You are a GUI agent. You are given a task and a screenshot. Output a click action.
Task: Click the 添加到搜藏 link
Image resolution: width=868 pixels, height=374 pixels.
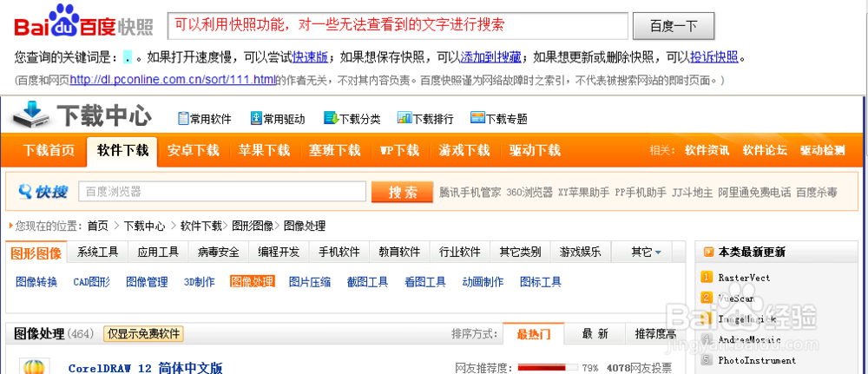coord(491,57)
